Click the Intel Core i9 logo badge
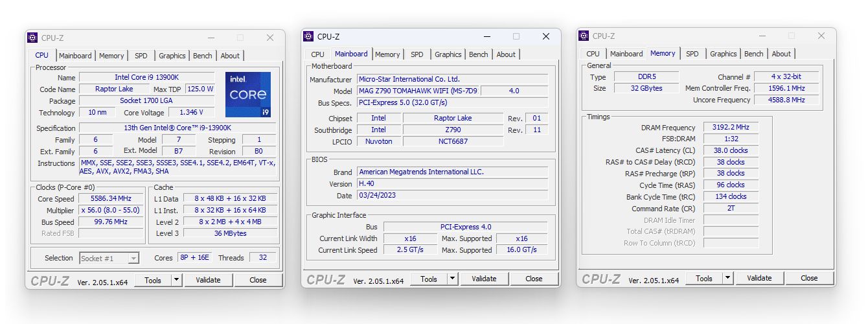This screenshot has width=868, height=324. [x=248, y=95]
